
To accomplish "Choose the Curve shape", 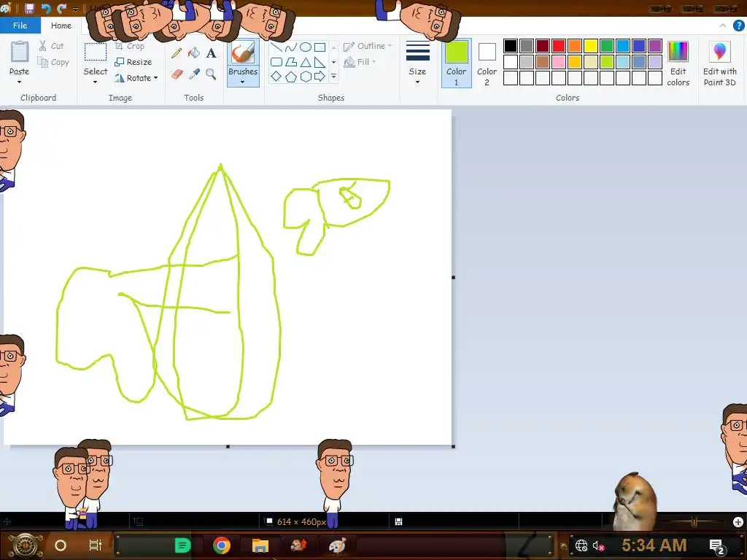I will point(291,47).
